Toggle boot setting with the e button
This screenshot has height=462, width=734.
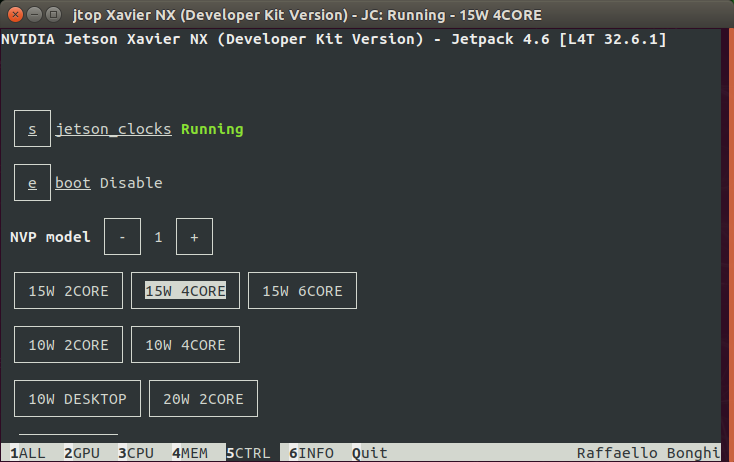[x=32, y=183]
